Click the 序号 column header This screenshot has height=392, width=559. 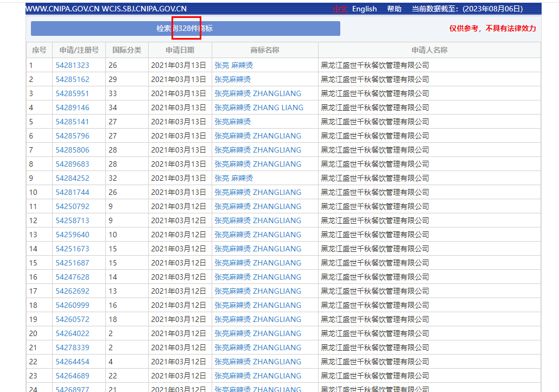pos(39,50)
